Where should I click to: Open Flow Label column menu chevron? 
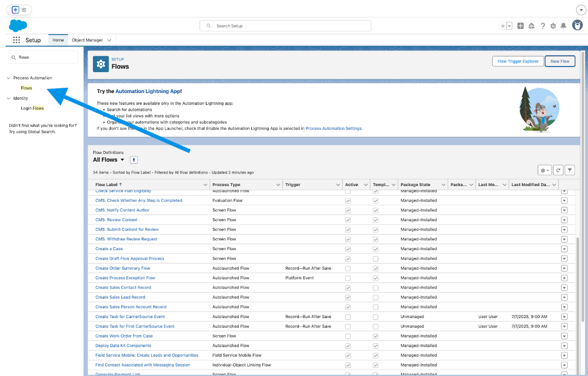pos(205,185)
